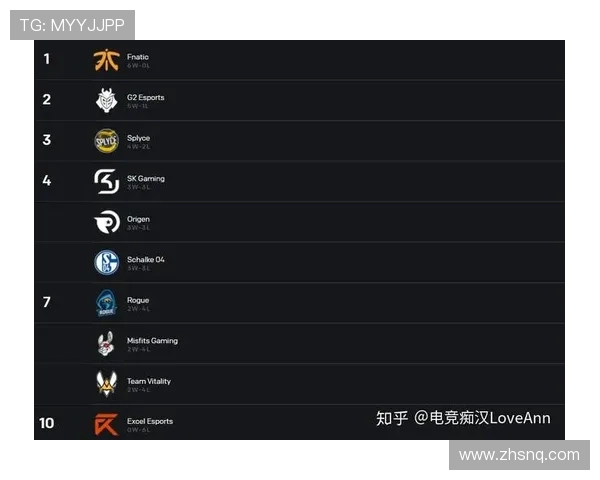
Task: Click the Schalke 04 crest
Action: point(106,262)
